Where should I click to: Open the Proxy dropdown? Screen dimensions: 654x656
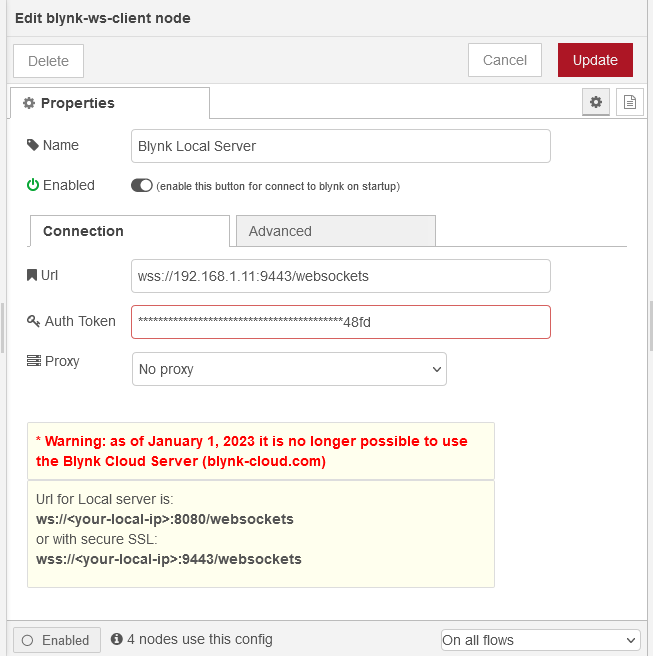click(x=289, y=369)
